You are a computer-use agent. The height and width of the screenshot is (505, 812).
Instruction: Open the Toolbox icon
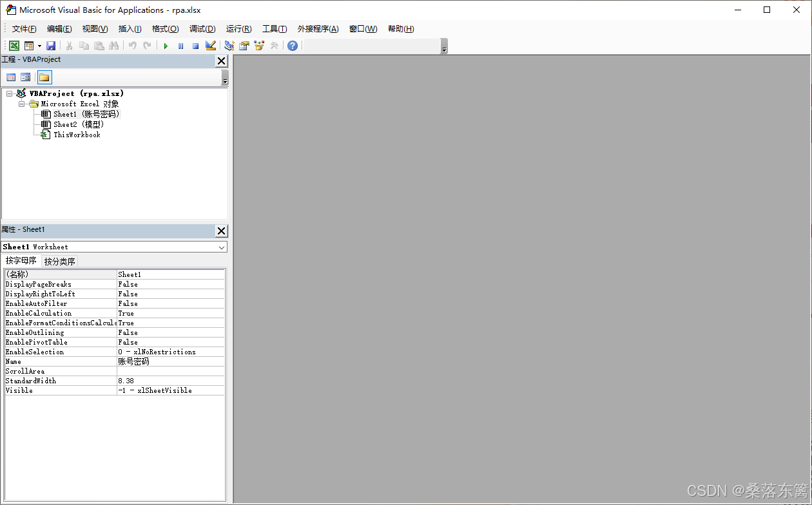click(x=274, y=46)
